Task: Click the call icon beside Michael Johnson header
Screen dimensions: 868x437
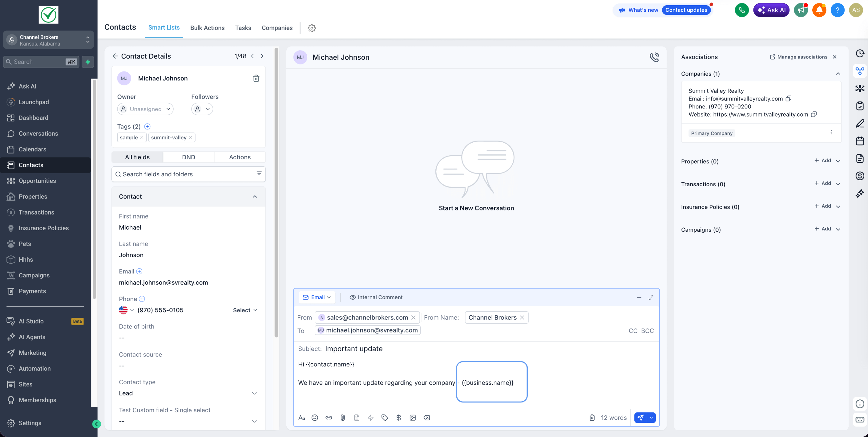Action: 654,57
